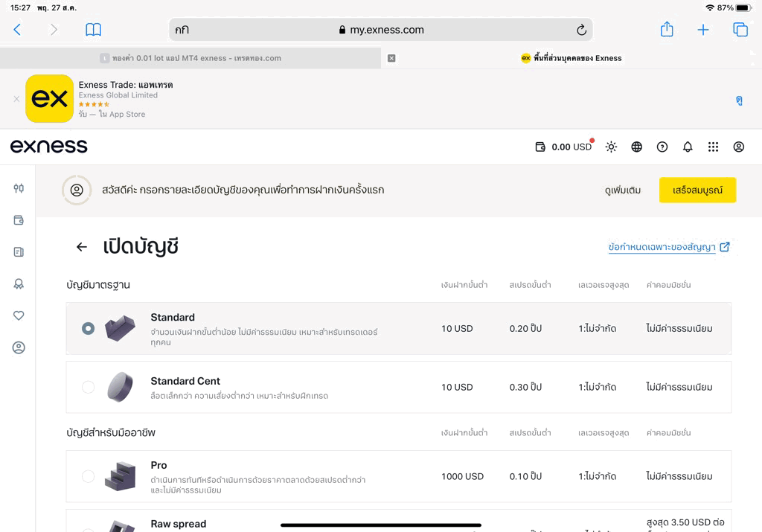Open the notifications bell
Screen dimensions: 762x532
688,147
